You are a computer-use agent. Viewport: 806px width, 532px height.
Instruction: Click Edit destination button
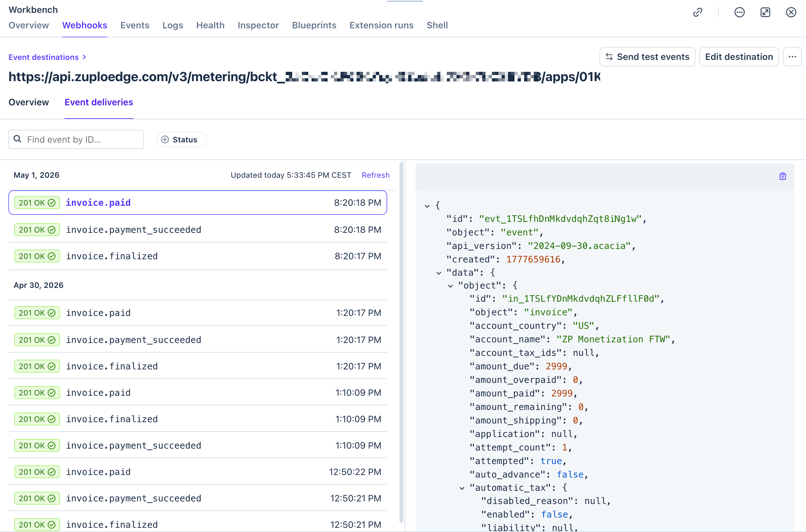coord(739,57)
